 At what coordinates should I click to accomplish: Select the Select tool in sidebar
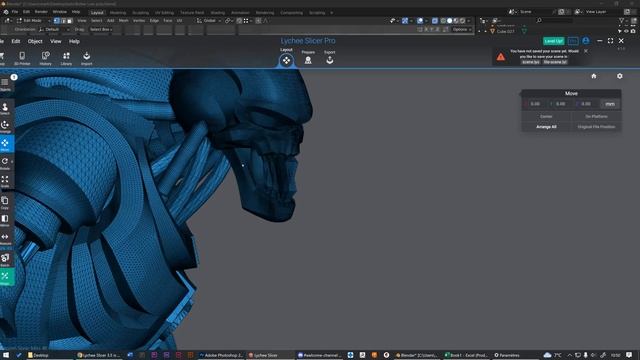[5, 108]
